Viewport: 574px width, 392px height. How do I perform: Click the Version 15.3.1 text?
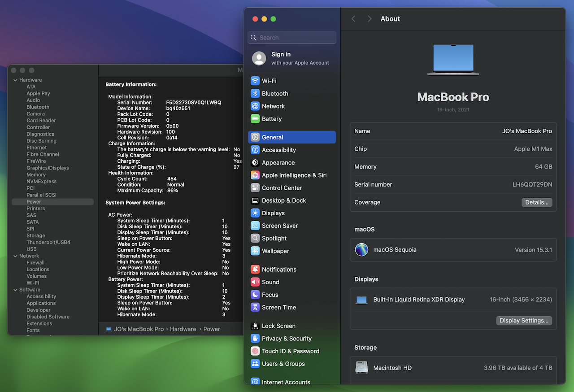(x=533, y=250)
